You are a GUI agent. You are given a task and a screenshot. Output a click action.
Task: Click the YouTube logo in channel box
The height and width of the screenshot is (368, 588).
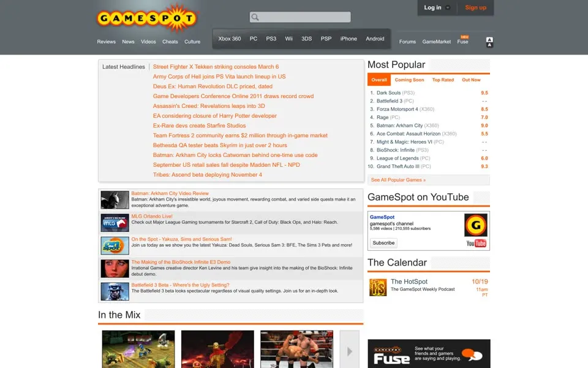tap(477, 243)
